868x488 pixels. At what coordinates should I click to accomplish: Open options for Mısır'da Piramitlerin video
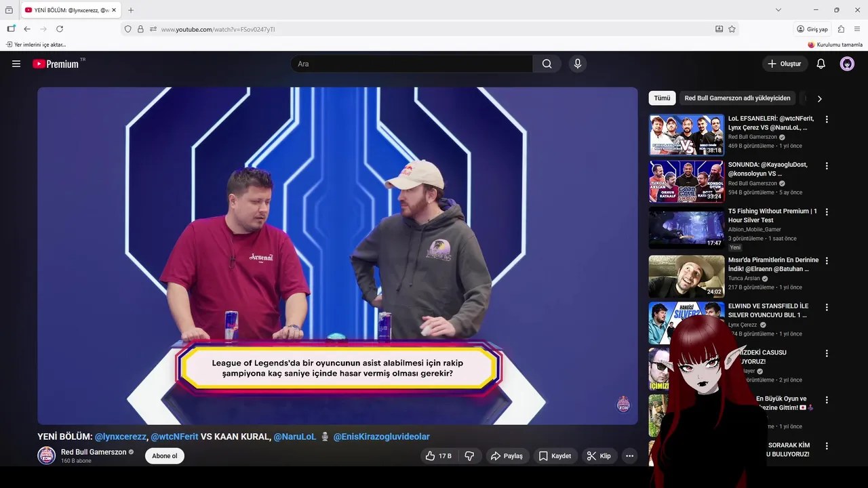pyautogui.click(x=826, y=260)
